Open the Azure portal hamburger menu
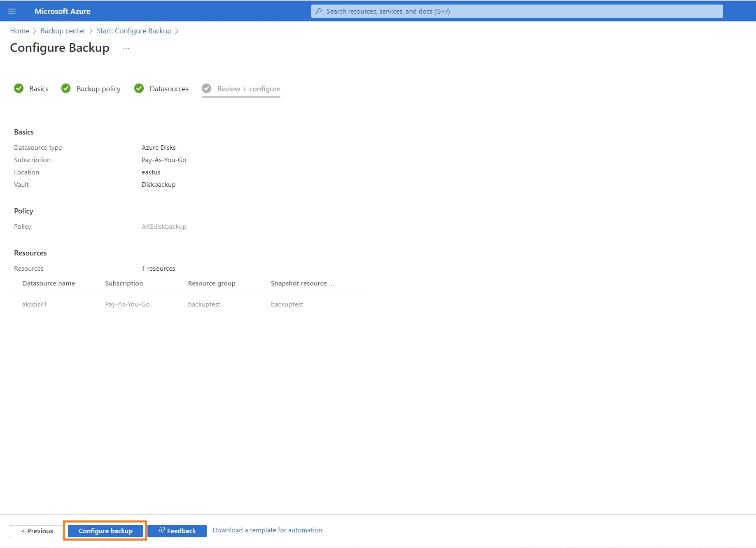Viewport: 756px width, 548px height. pyautogui.click(x=12, y=11)
